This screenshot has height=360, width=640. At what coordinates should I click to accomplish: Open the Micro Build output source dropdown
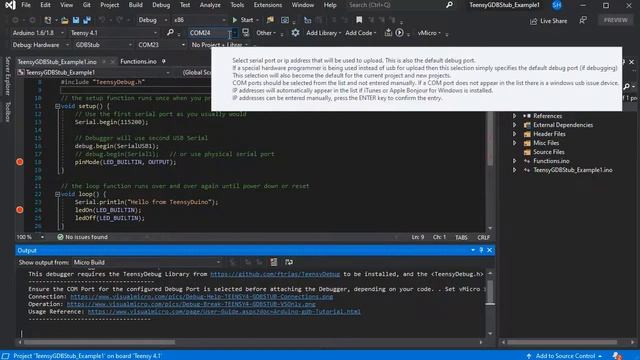point(147,262)
